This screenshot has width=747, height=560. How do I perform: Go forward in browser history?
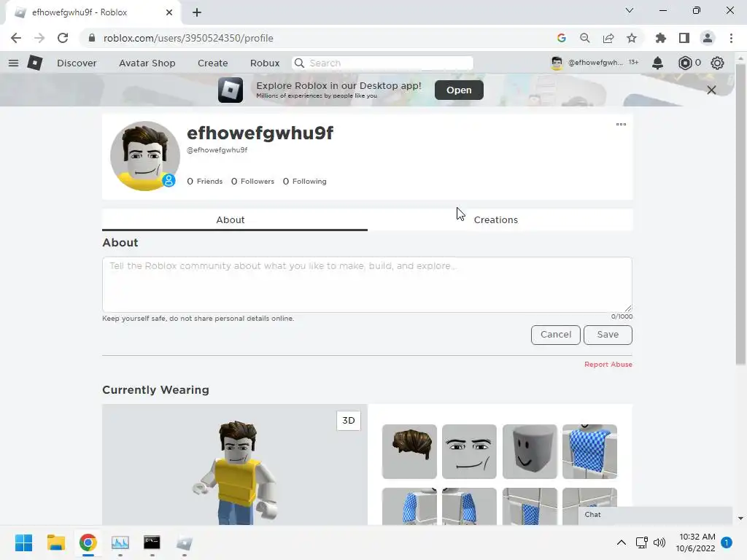click(x=39, y=38)
